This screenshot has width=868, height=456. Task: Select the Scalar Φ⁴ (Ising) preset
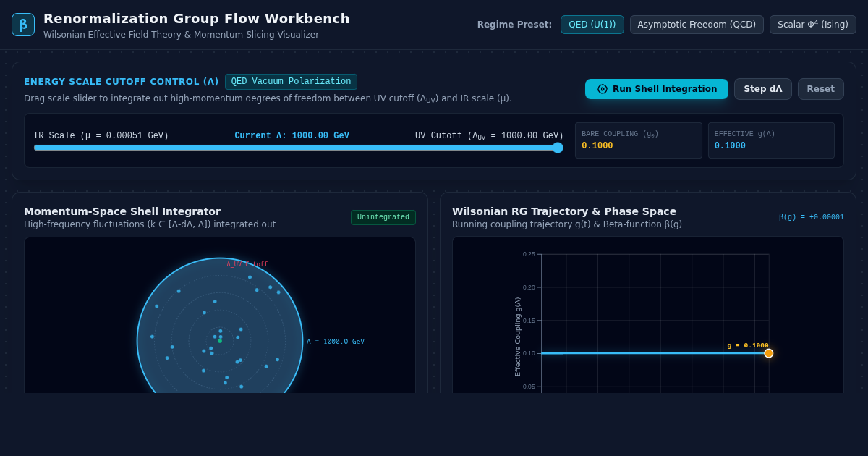813,25
